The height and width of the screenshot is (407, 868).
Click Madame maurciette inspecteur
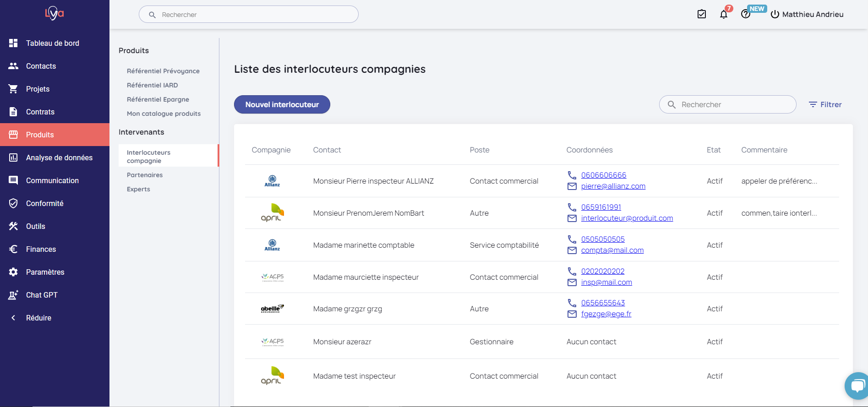[366, 277]
